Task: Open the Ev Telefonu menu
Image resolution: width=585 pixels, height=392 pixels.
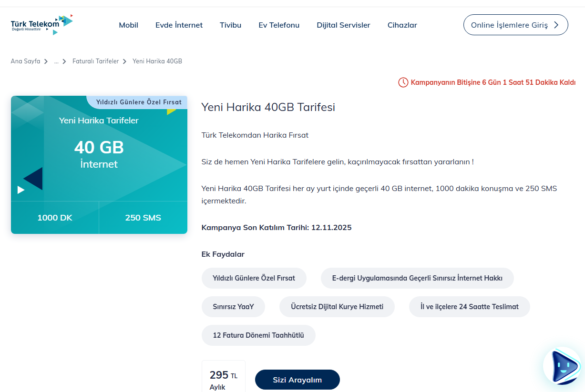Action: pos(279,25)
